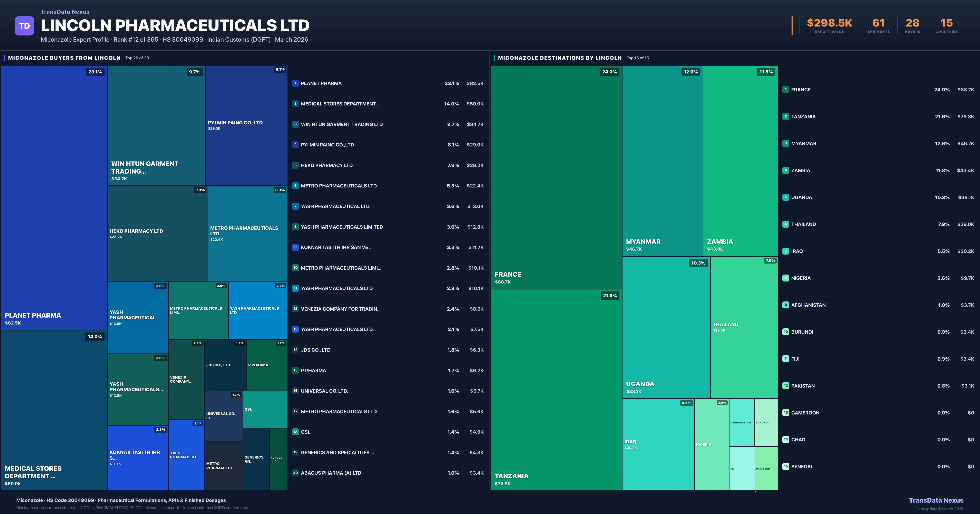Select the Planet Pharma treemap block

(x=54, y=198)
